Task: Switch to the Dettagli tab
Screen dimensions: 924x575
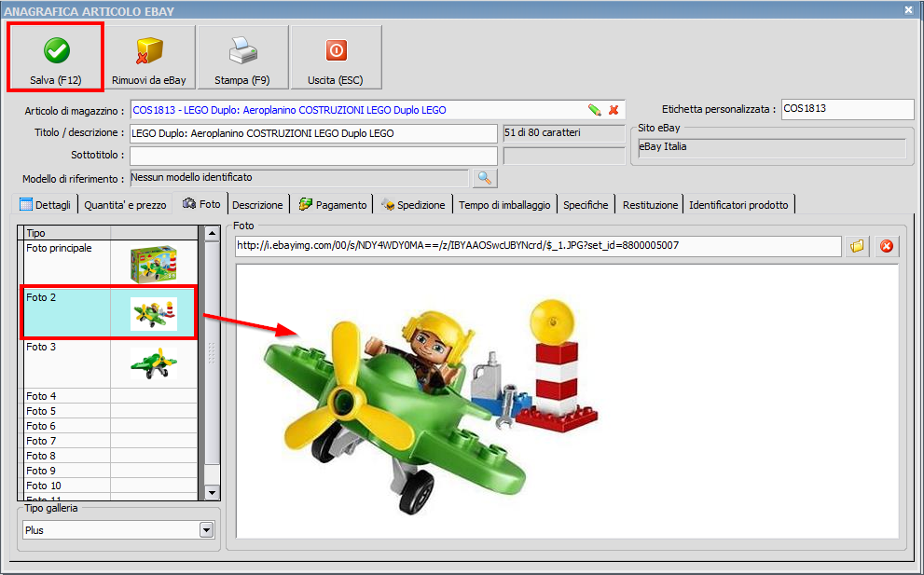Action: coord(46,205)
